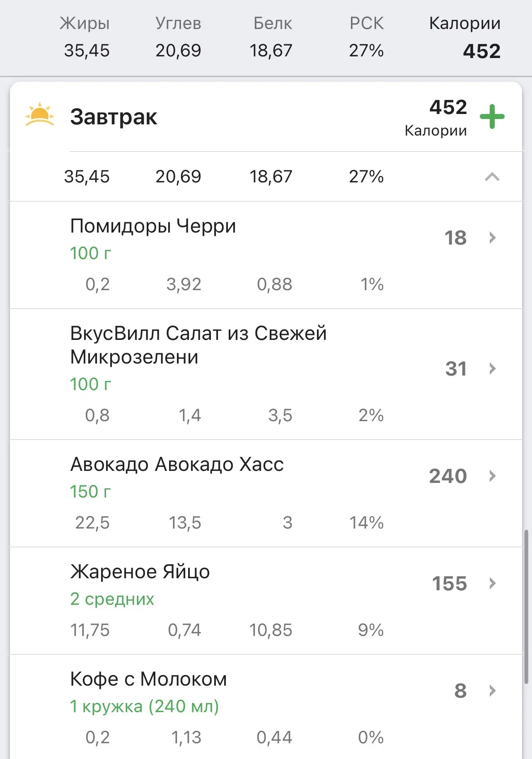
Task: Click the breakfast sun icon
Action: tap(40, 115)
